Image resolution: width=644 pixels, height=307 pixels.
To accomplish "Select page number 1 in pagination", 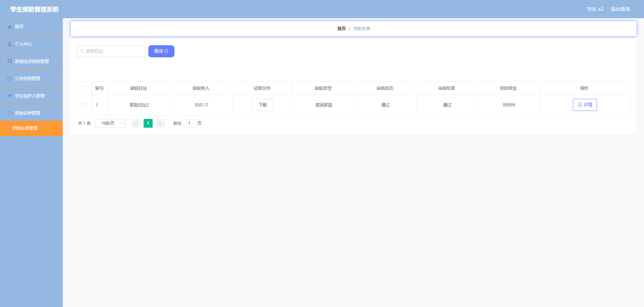I will coord(148,123).
